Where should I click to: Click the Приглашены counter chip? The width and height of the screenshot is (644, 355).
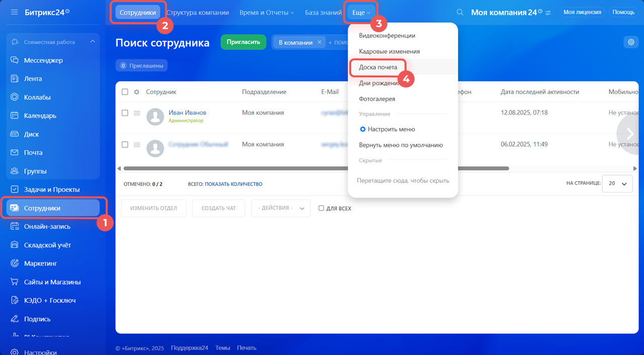coord(141,65)
